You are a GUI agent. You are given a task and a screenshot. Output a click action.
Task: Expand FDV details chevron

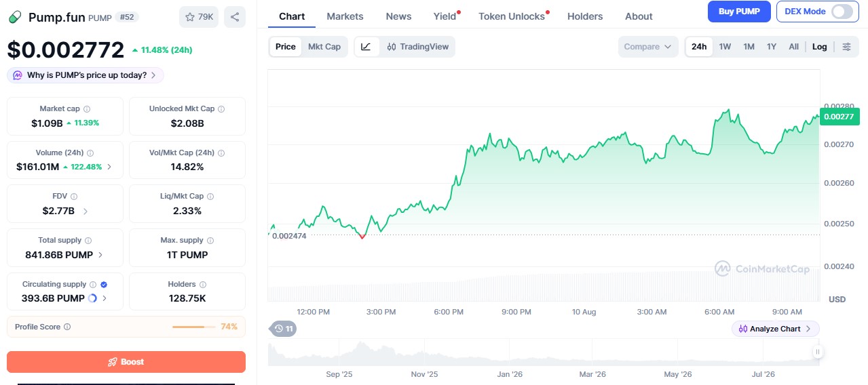coord(86,211)
